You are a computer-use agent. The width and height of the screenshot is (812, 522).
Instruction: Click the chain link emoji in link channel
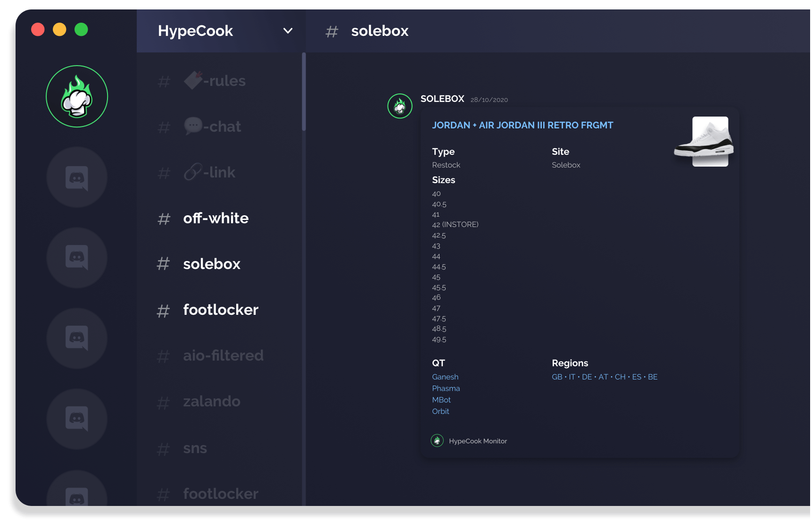[x=193, y=172]
